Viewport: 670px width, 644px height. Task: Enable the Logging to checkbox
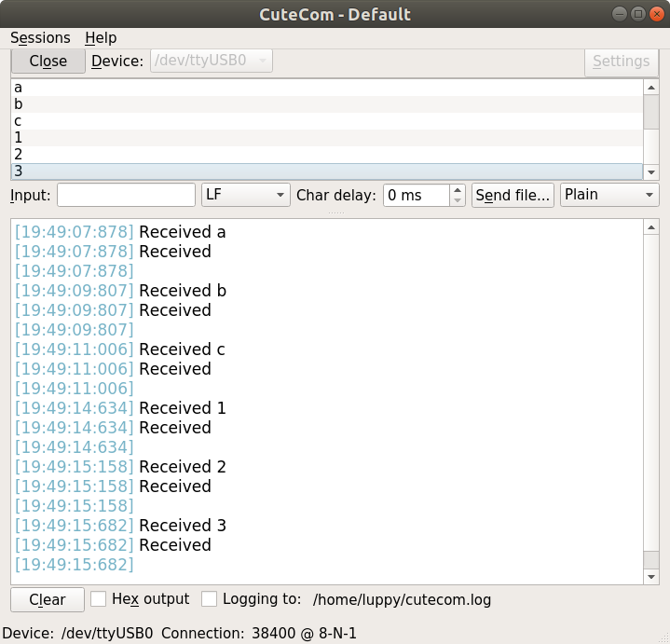click(x=209, y=598)
